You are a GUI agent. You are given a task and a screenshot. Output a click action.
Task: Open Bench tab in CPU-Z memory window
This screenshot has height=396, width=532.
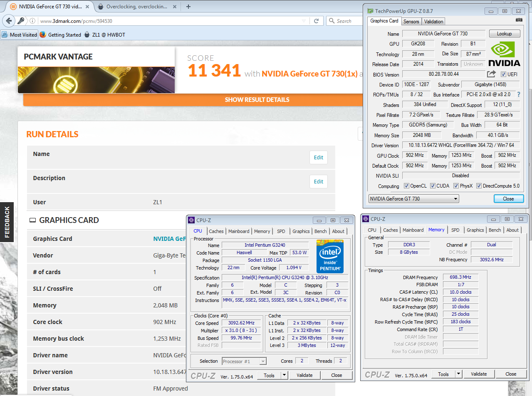[x=495, y=230]
